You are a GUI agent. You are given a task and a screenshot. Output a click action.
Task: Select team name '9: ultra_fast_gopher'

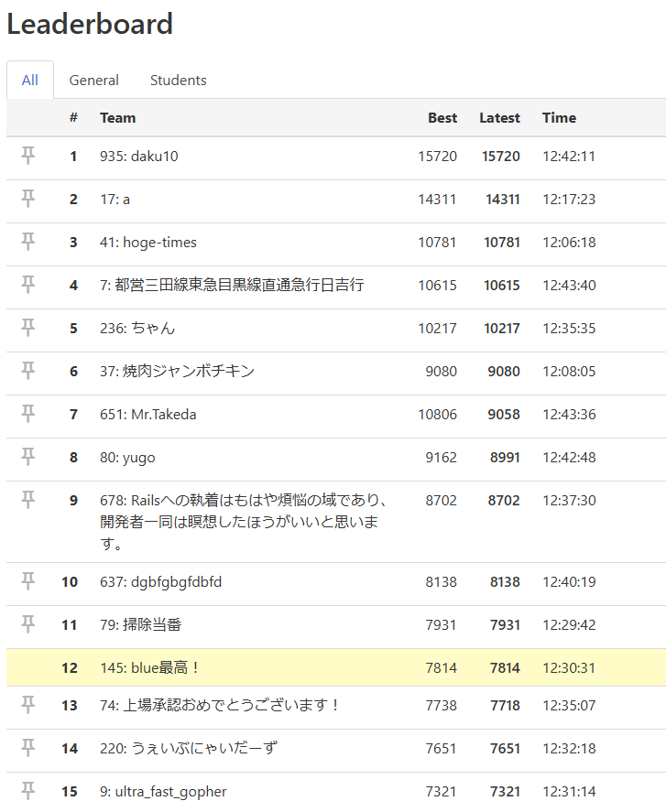click(x=163, y=792)
